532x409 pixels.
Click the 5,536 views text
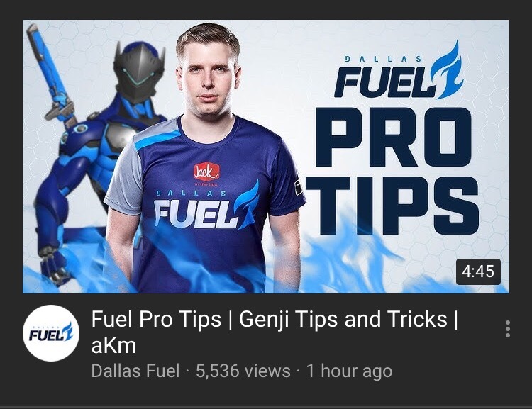243,371
